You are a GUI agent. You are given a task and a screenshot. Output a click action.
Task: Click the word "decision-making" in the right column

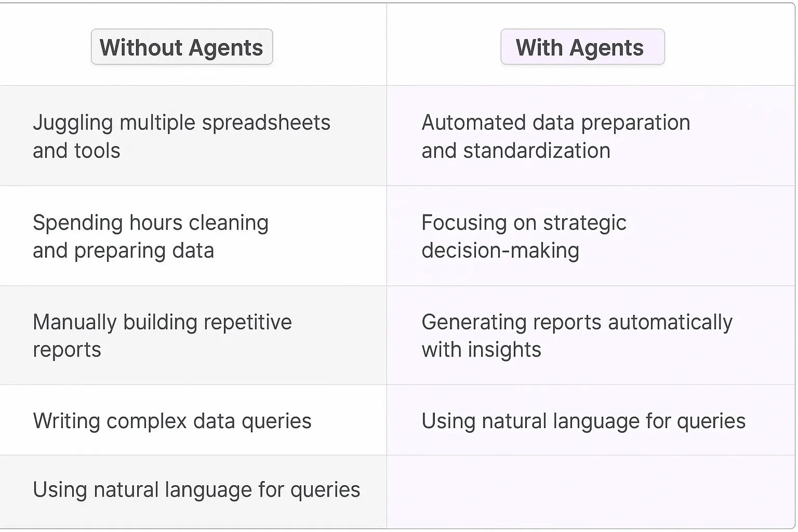click(x=500, y=250)
